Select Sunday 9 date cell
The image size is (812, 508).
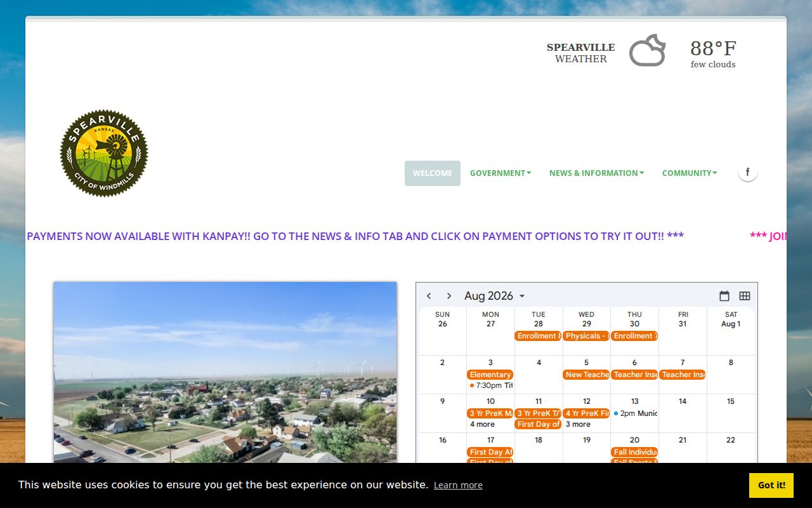click(x=443, y=401)
